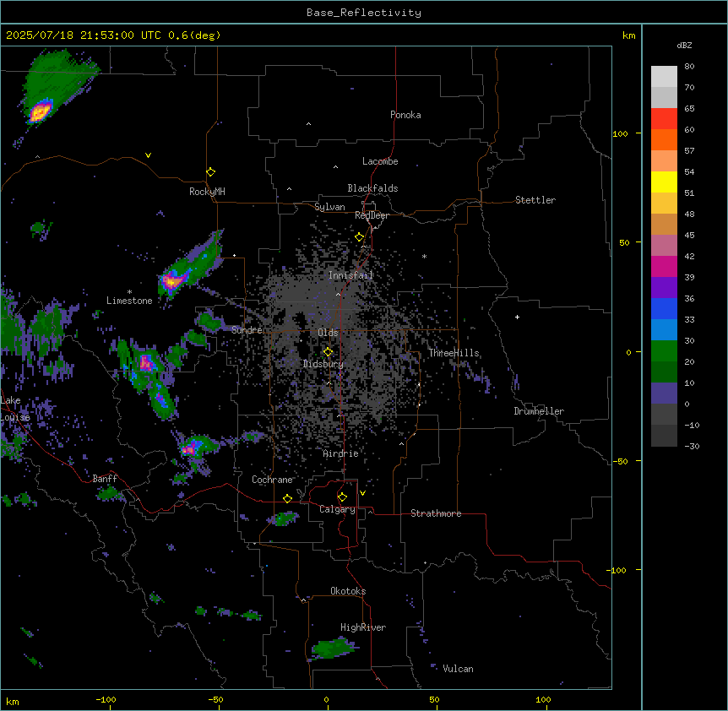Screen dimensions: 728x711
Task: Click the white plus marker north of Drumheller
Action: (517, 317)
